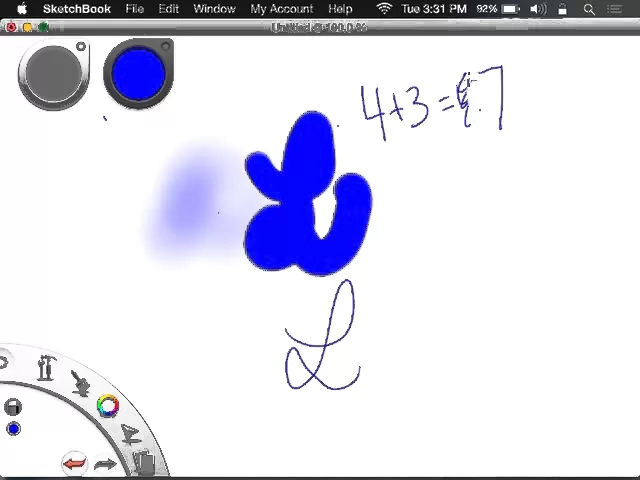
Task: Click the small ring on the color puck
Action: tap(166, 47)
